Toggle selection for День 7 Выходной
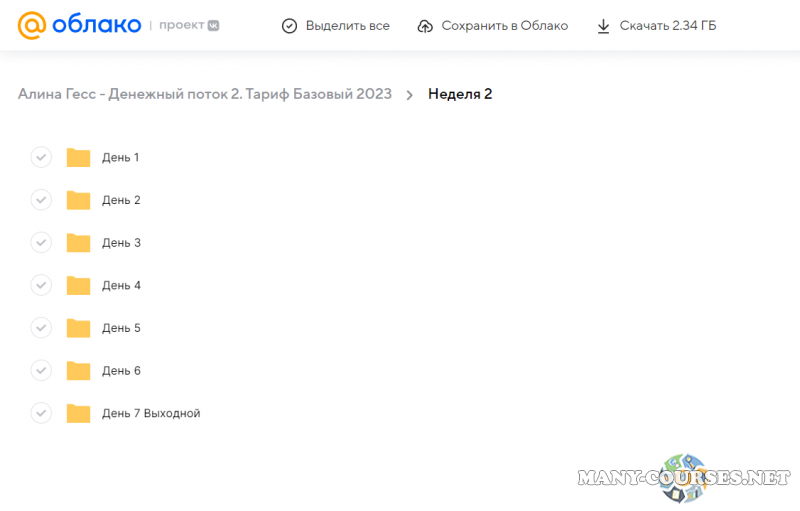 (41, 413)
